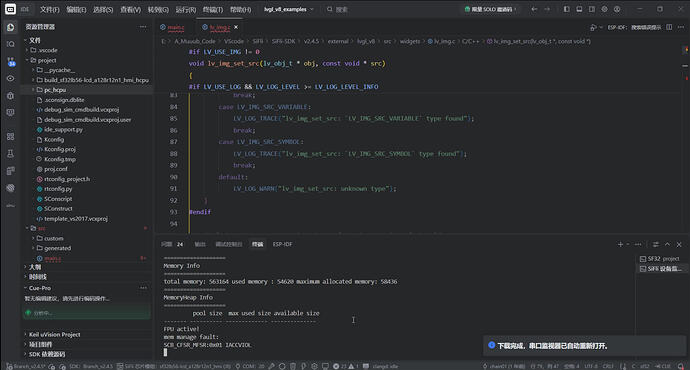
Task: Click trash icon in status bar
Action: 293,366
